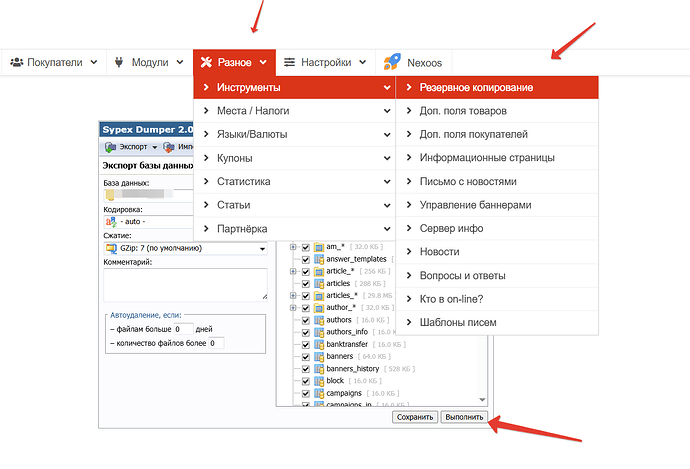This screenshot has width=690, height=469.
Task: Click the файлам больше days input
Action: pos(184,329)
